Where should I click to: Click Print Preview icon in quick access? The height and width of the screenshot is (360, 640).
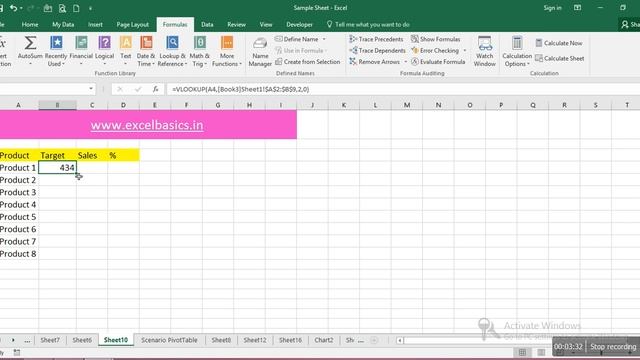(x=62, y=8)
